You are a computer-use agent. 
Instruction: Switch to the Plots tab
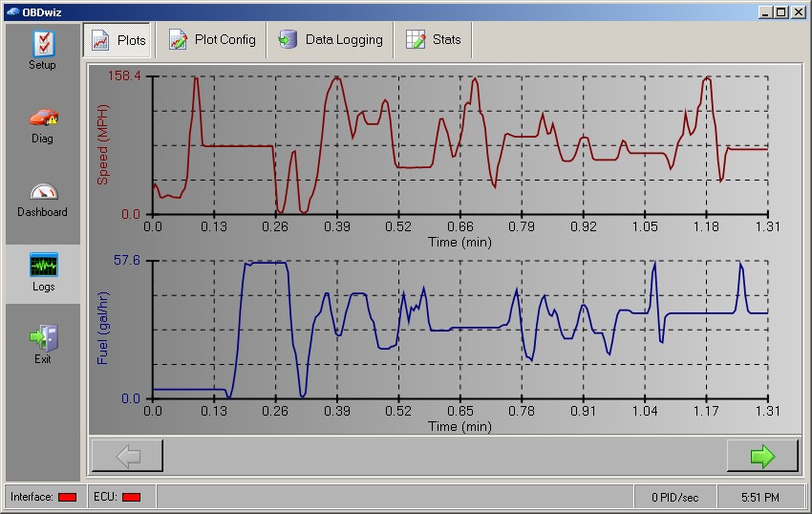(118, 40)
